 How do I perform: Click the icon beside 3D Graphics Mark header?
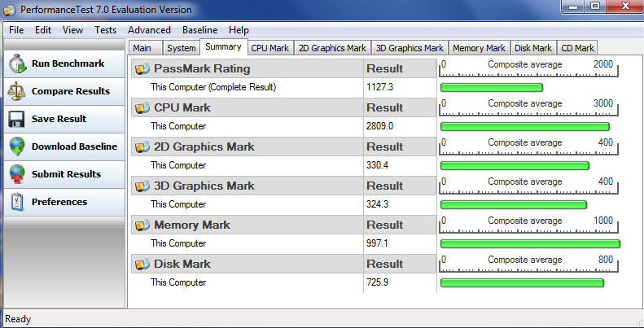142,186
